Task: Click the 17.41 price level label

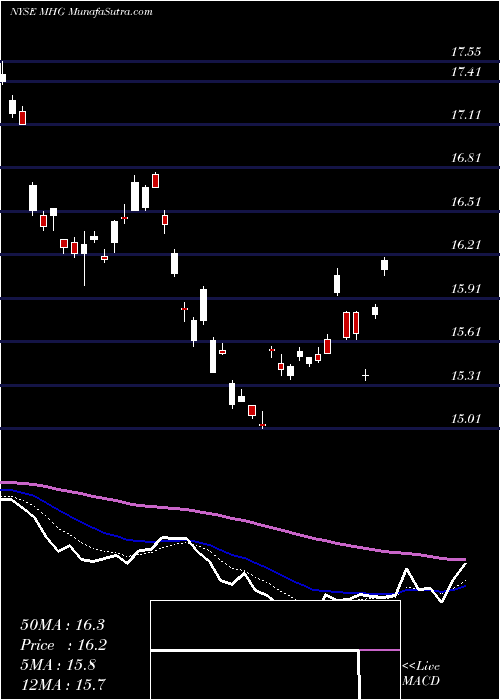Action: pos(466,71)
